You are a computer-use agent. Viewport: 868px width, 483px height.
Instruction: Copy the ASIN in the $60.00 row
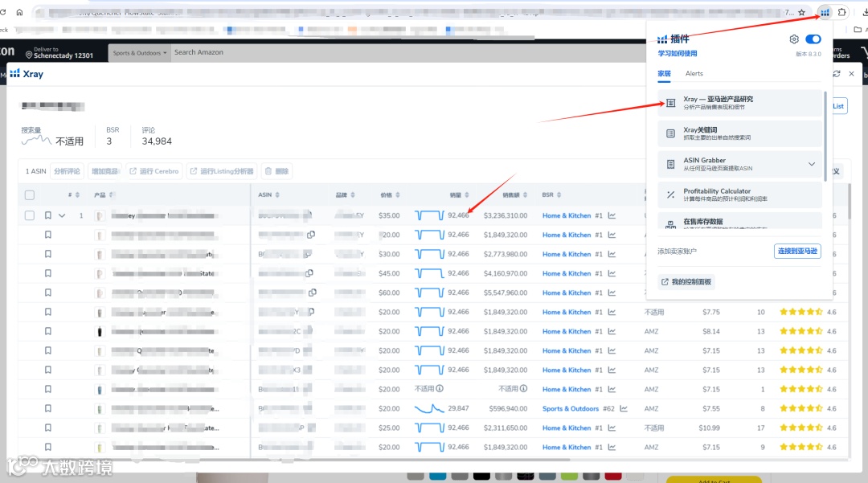coord(313,292)
